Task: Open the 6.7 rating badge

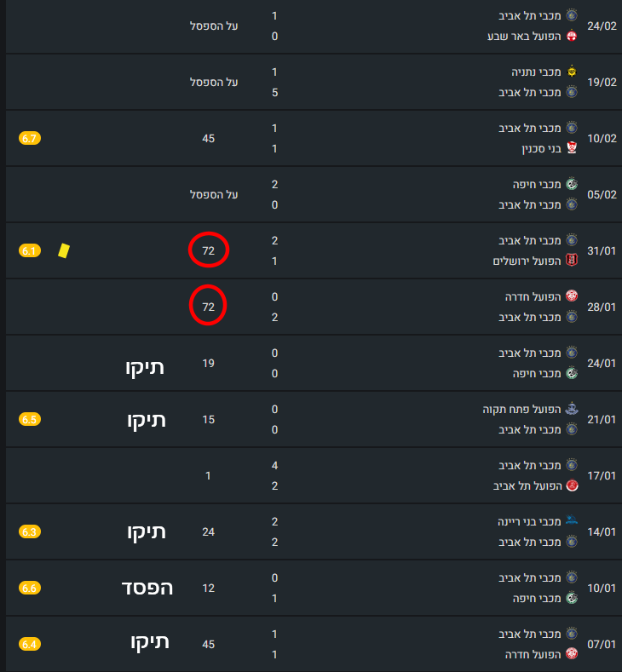Action: pos(30,138)
